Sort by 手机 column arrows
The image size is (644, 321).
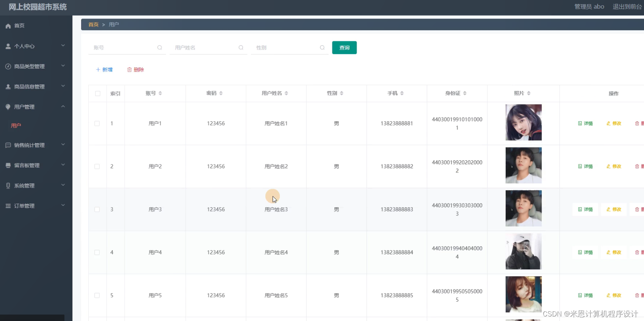click(x=402, y=93)
